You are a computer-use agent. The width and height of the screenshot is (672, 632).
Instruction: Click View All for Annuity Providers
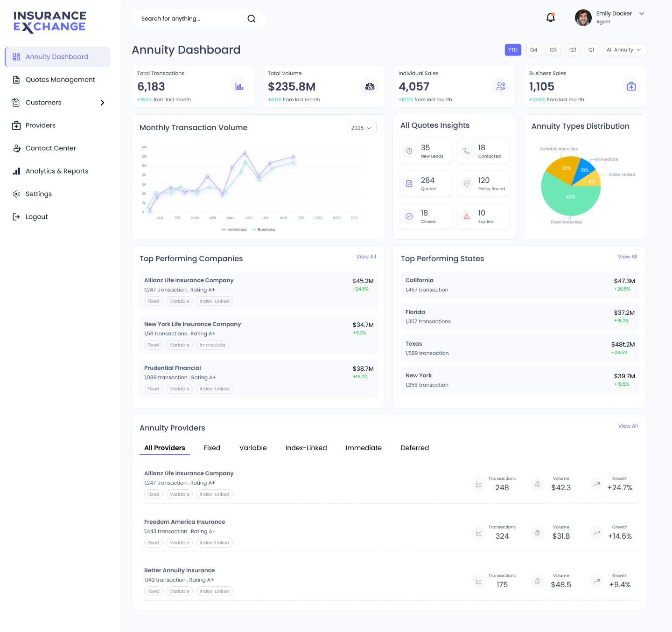(x=628, y=426)
